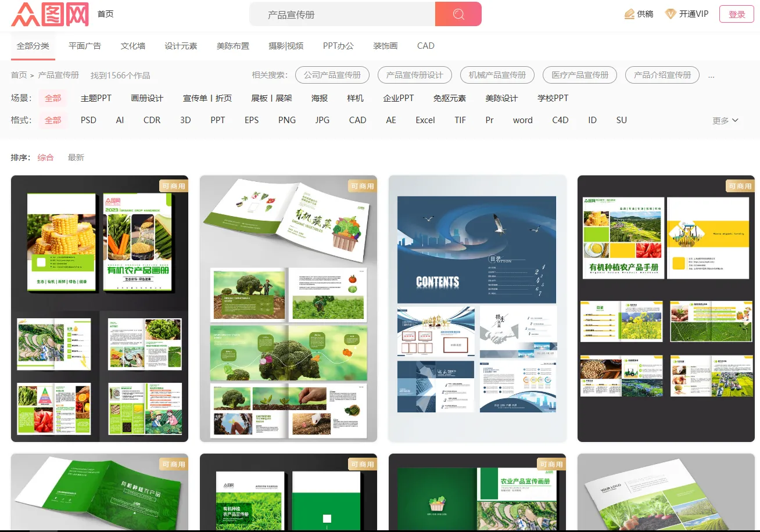The height and width of the screenshot is (532, 760).
Task: Filter scene by 画册设计
Action: [x=147, y=98]
